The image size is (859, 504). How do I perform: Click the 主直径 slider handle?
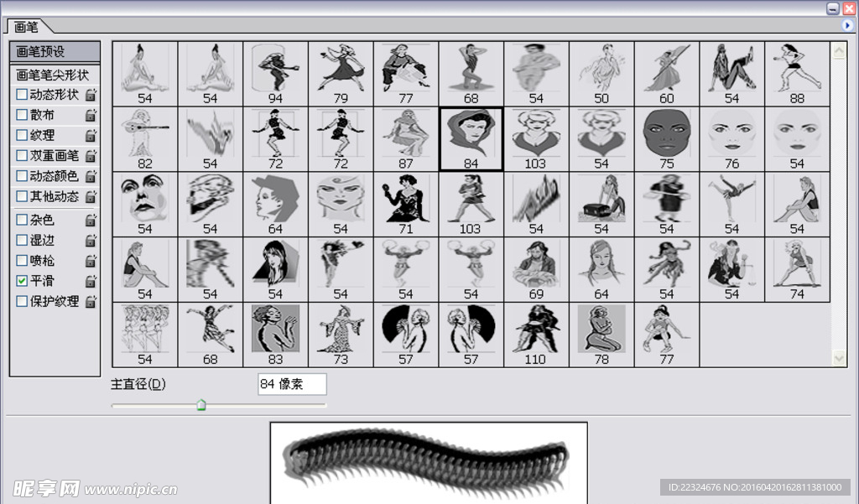pyautogui.click(x=200, y=406)
